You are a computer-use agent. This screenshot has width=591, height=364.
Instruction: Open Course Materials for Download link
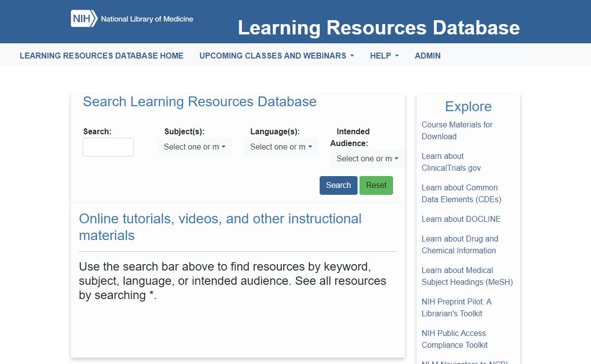click(x=457, y=130)
